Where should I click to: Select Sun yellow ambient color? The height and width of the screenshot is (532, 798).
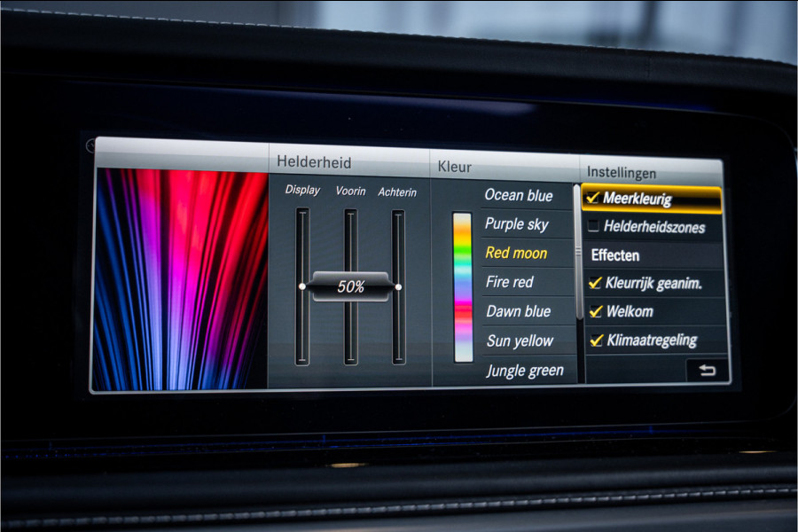coord(520,340)
